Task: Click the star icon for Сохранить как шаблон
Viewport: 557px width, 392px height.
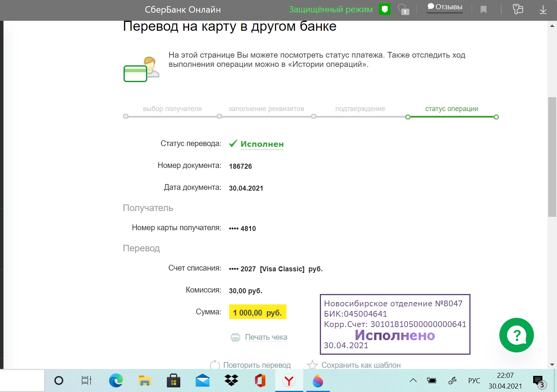Action: 312,365
